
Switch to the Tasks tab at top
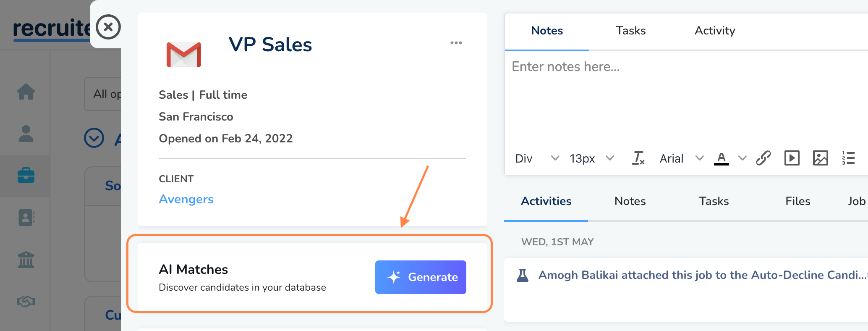630,31
